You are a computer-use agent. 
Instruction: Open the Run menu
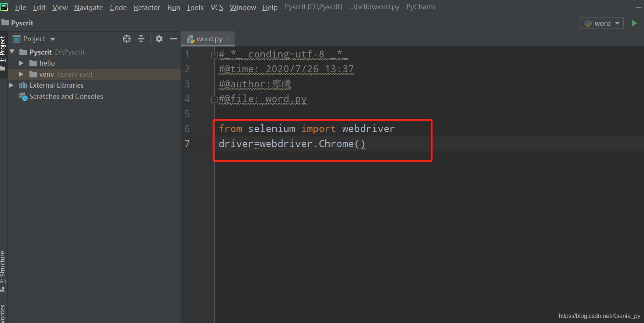174,7
